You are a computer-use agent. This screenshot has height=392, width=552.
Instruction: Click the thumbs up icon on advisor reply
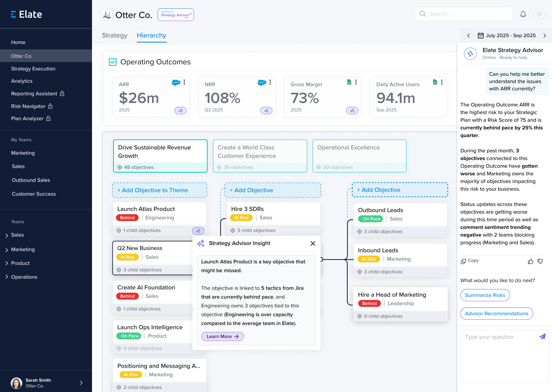coord(530,261)
